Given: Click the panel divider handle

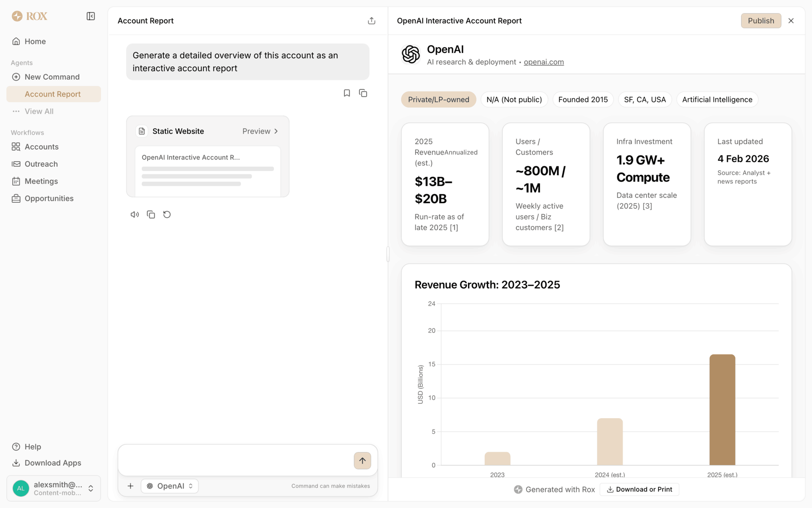Looking at the screenshot, I should (388, 254).
